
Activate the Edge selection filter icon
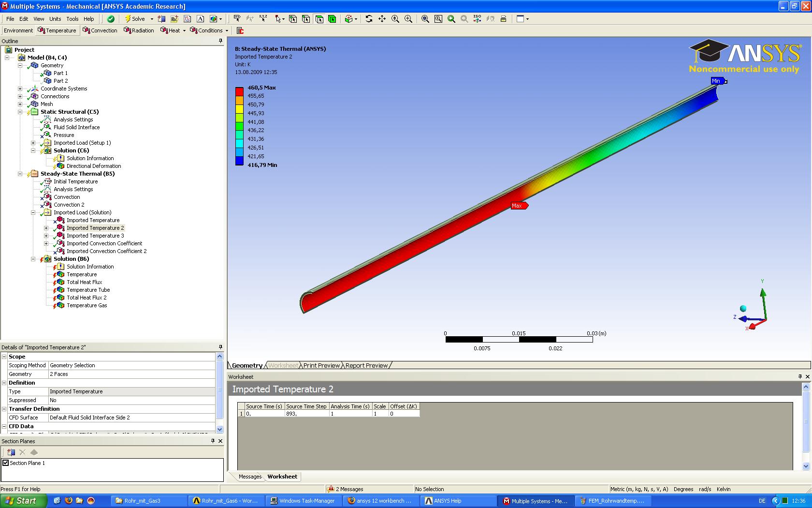(x=306, y=19)
